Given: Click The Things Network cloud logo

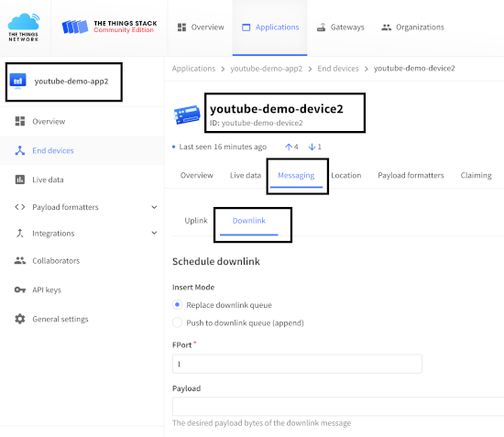Looking at the screenshot, I should (x=24, y=27).
